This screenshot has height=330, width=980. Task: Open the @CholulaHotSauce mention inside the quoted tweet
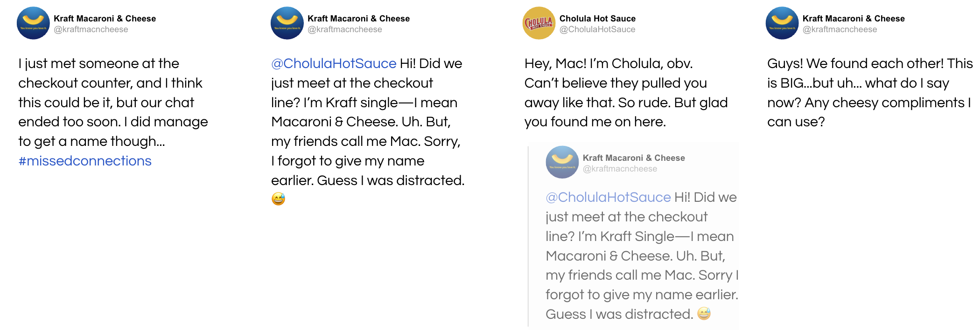(x=608, y=197)
